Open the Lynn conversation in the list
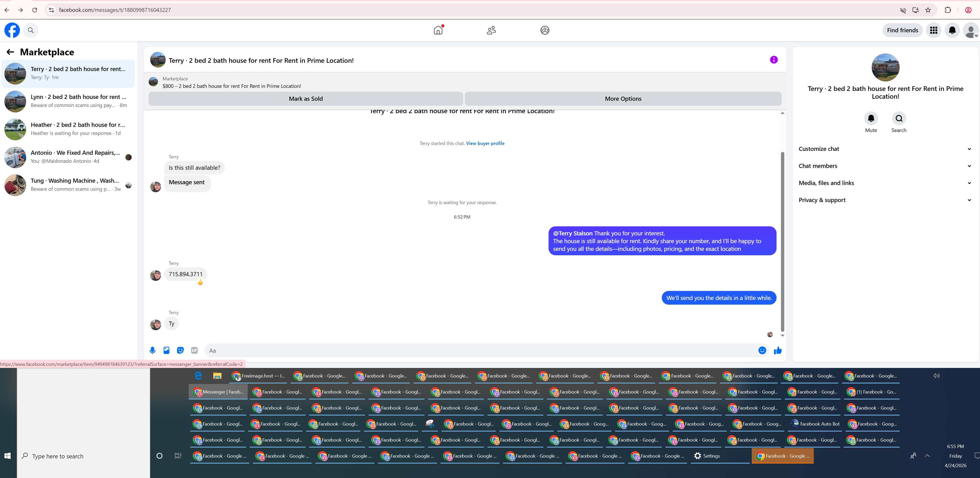 pyautogui.click(x=69, y=101)
